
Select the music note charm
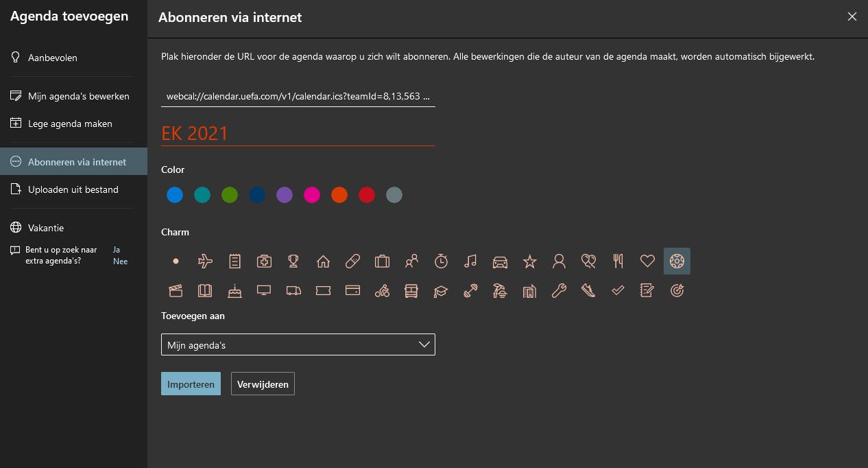pyautogui.click(x=470, y=261)
